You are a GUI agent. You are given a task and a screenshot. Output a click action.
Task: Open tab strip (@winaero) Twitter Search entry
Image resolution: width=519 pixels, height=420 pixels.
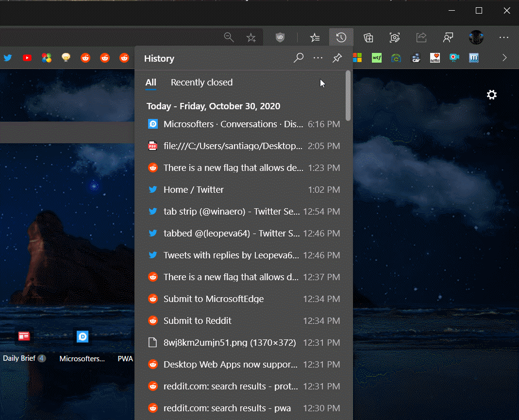244,212
